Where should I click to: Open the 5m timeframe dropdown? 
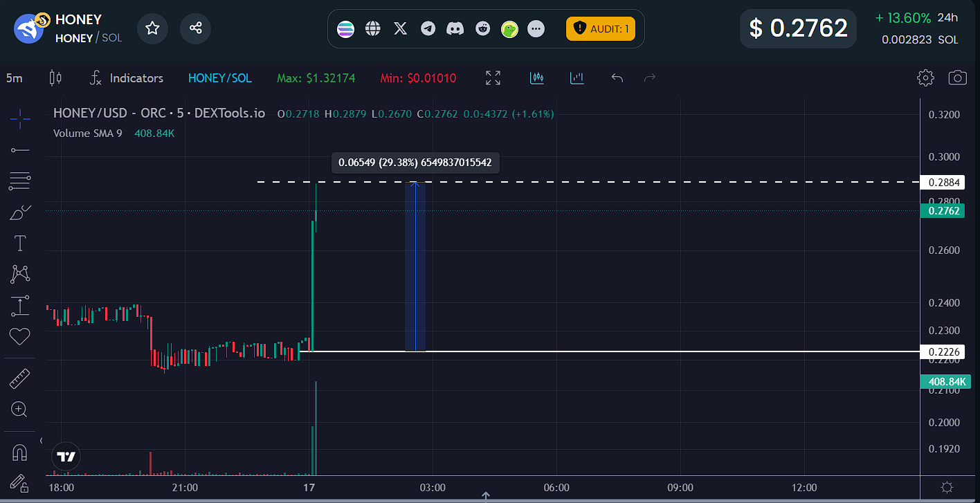tap(15, 78)
